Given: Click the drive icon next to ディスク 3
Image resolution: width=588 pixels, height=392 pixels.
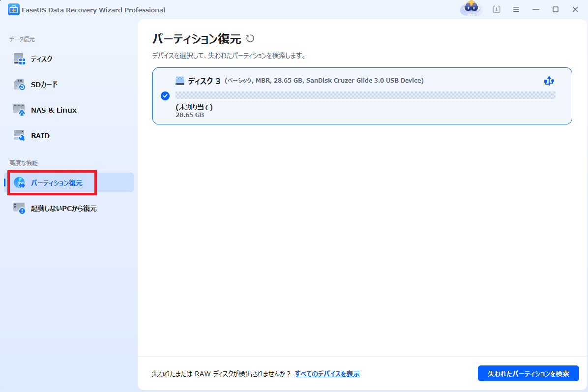Looking at the screenshot, I should (x=180, y=81).
